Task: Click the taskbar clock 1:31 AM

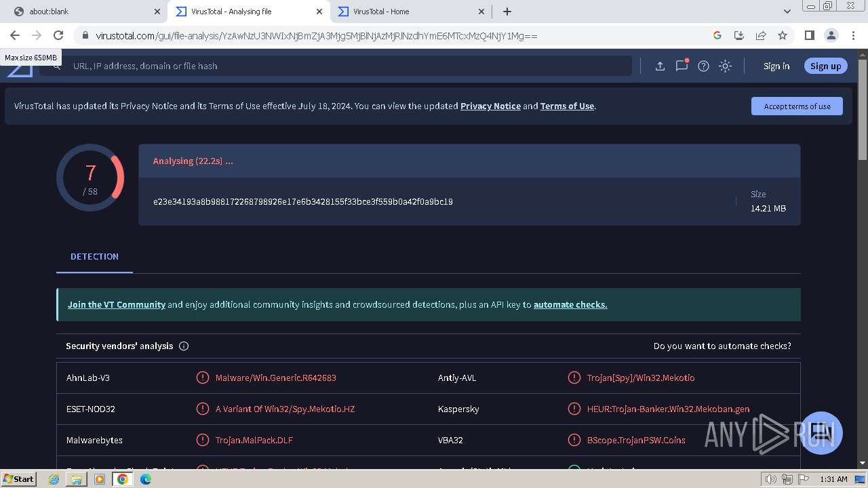Action: [833, 479]
